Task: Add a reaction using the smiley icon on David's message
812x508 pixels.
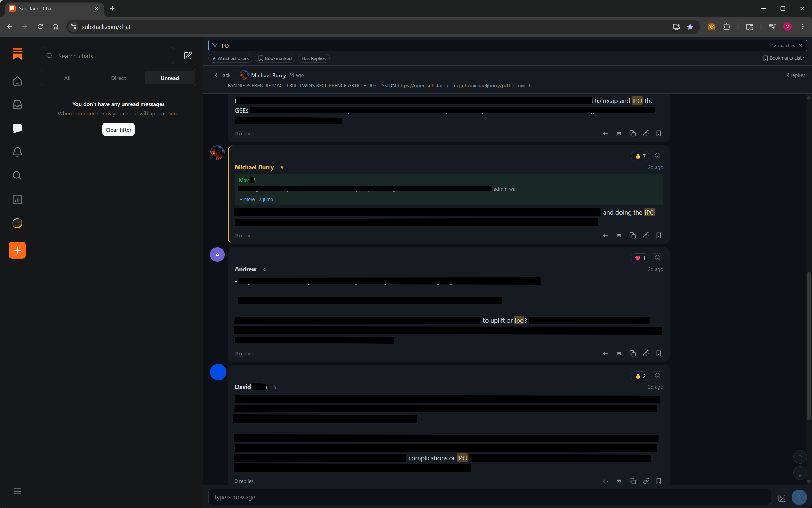Action: pyautogui.click(x=657, y=376)
